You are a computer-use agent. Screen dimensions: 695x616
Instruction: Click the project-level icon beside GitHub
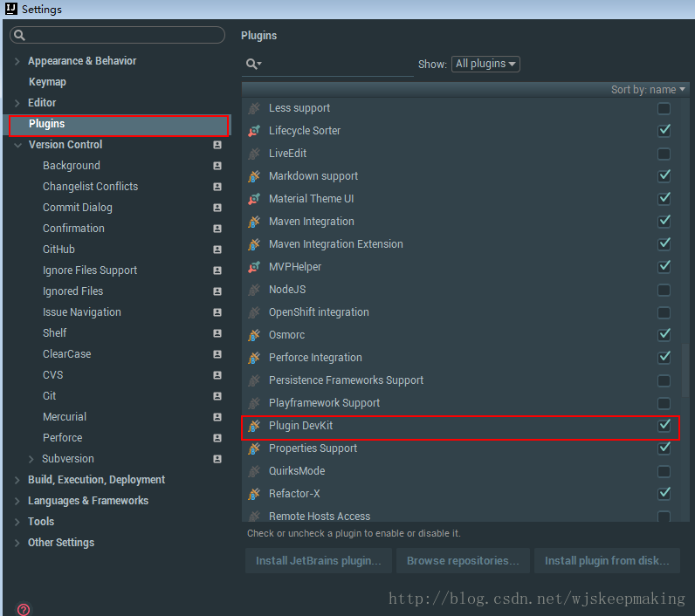click(x=217, y=250)
